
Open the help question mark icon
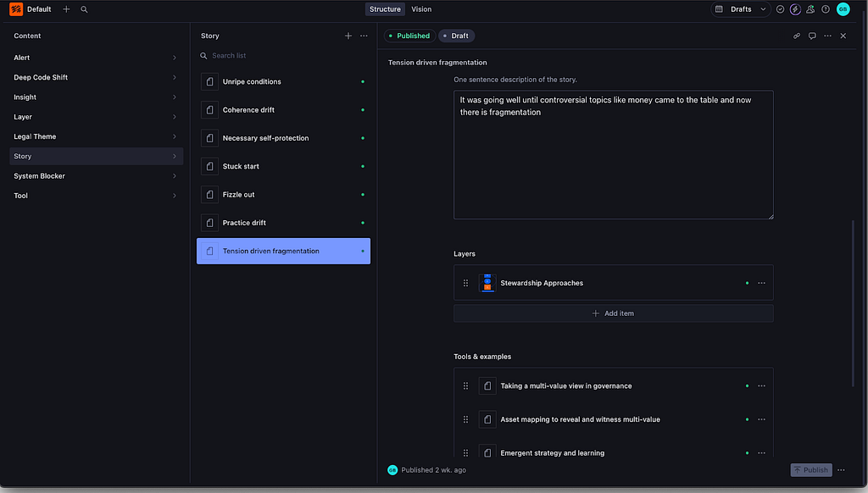coord(826,9)
